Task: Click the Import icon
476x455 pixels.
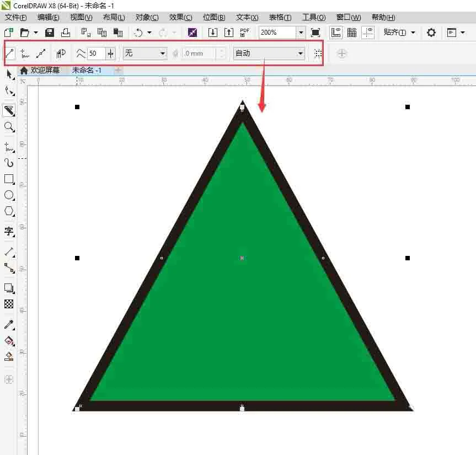Action: pos(213,33)
